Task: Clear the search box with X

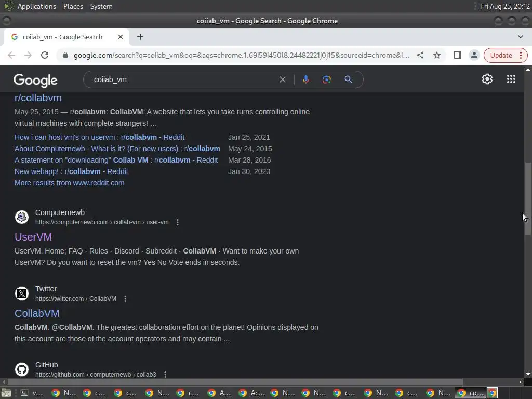Action: (282, 79)
